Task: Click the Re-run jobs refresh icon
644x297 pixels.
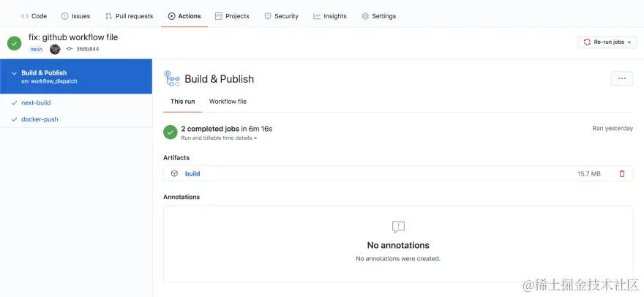Action: coord(587,42)
